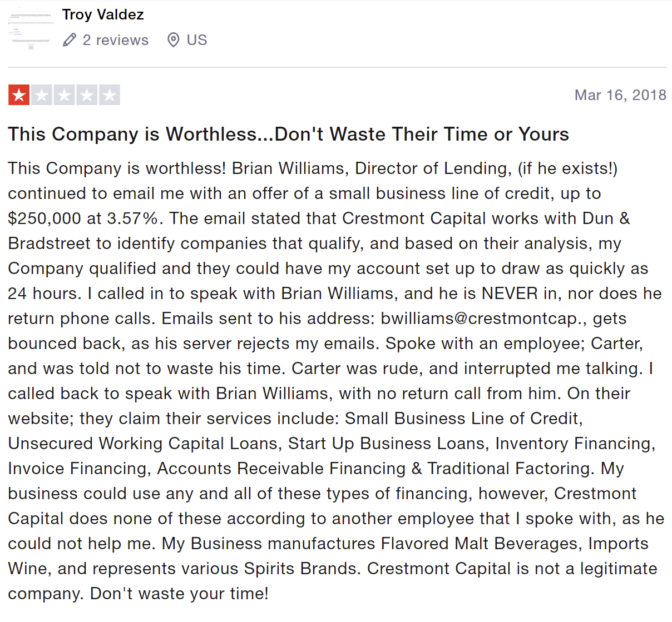Open Troy Valdez's avatar image

point(31,28)
